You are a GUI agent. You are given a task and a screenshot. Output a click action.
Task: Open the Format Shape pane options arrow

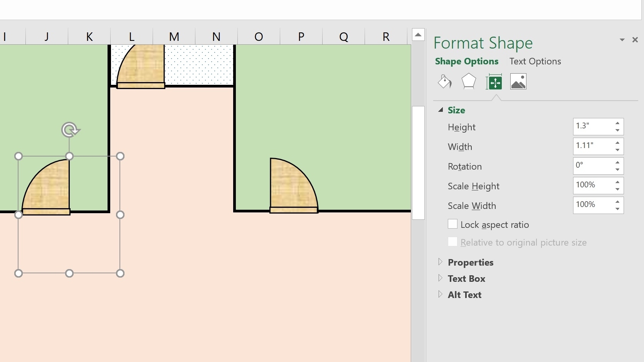(x=622, y=40)
